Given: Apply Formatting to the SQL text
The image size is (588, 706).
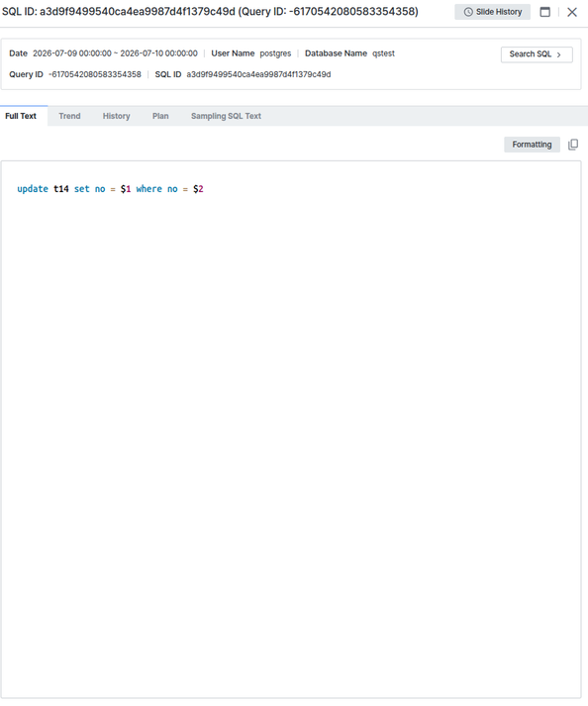Looking at the screenshot, I should 532,145.
